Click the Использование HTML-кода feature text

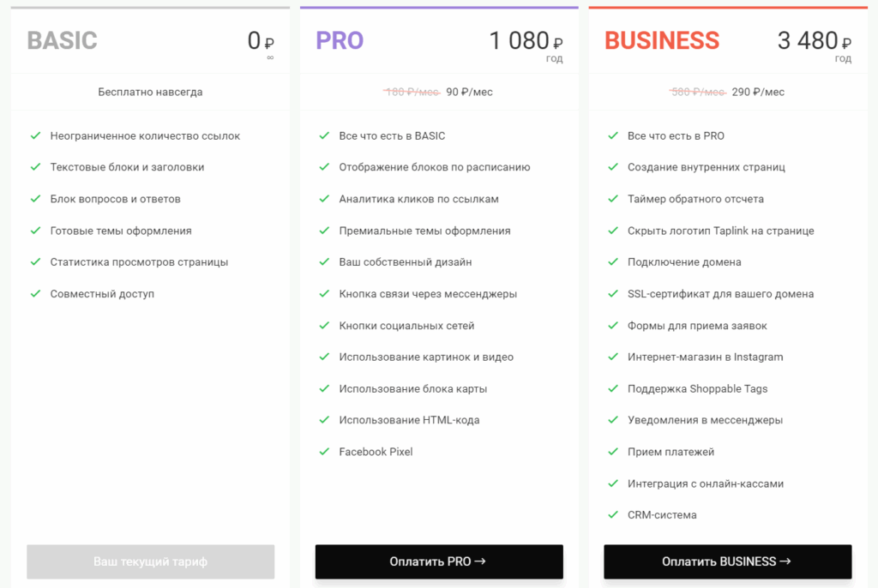coord(409,420)
